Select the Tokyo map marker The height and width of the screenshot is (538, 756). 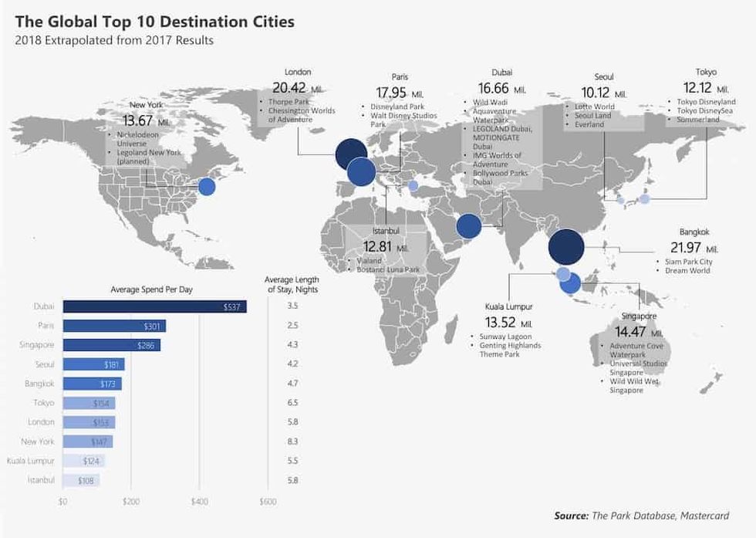(645, 199)
